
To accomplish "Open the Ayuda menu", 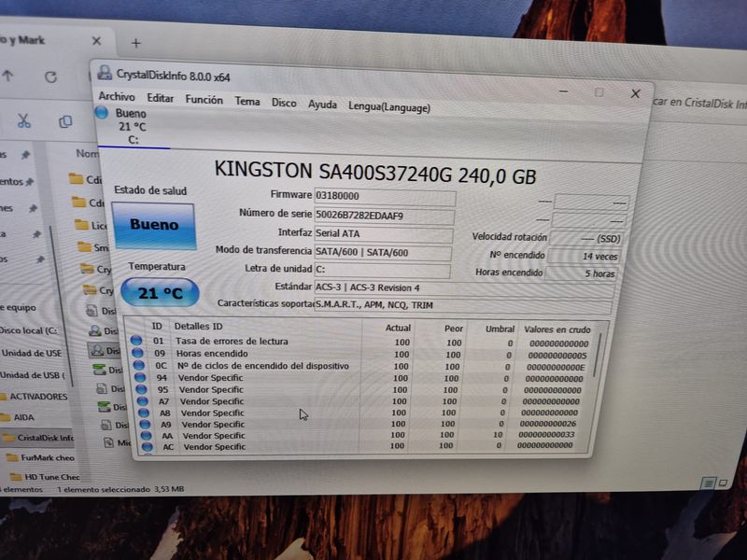I will click(322, 105).
